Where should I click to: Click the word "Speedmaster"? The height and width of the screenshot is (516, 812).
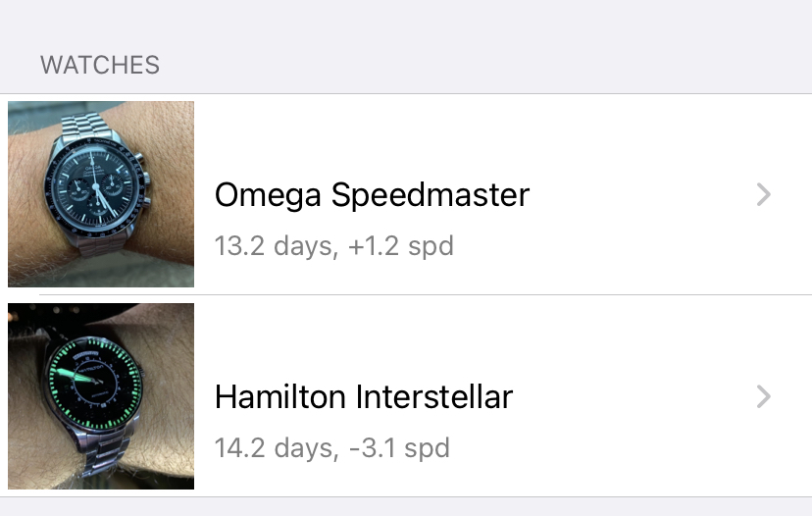tap(430, 194)
